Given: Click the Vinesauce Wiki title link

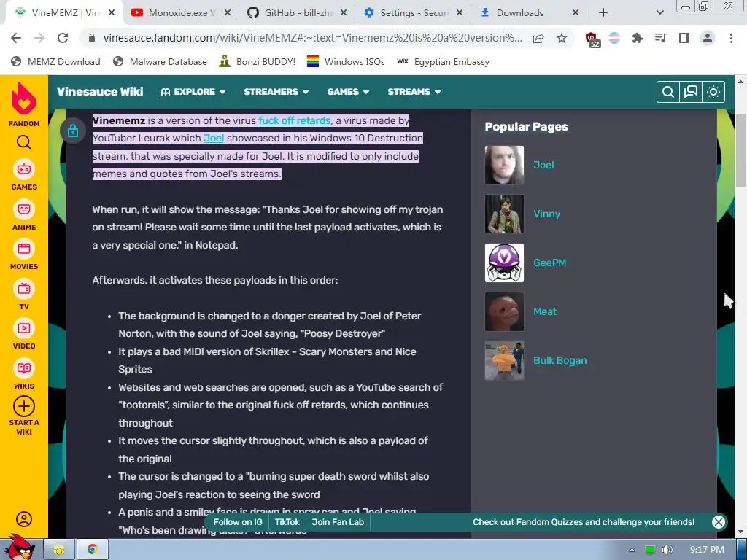Looking at the screenshot, I should point(100,92).
